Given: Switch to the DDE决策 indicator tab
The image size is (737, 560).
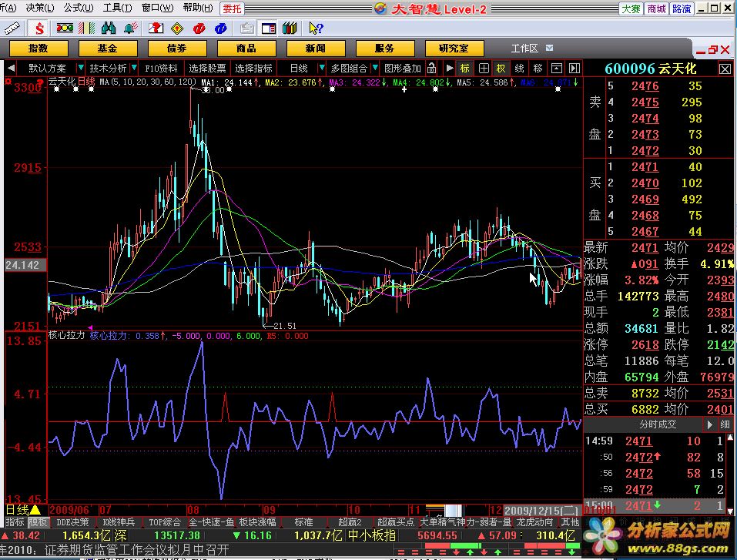Looking at the screenshot, I should coord(72,522).
